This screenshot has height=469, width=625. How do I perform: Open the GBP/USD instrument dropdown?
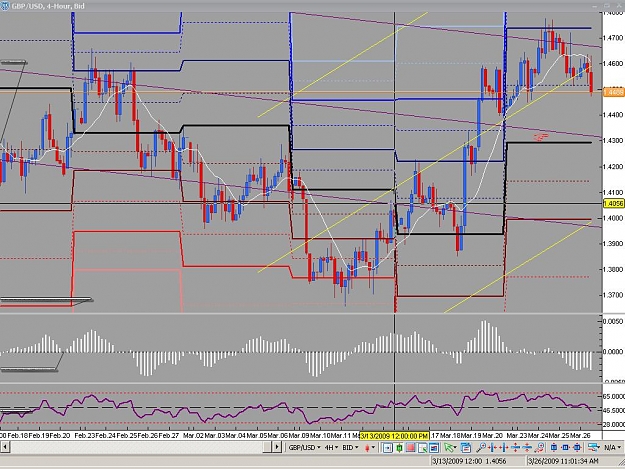pyautogui.click(x=304, y=447)
